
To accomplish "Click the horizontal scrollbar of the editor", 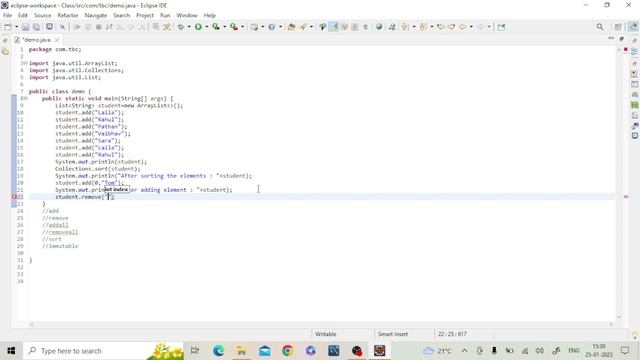I will [x=322, y=324].
